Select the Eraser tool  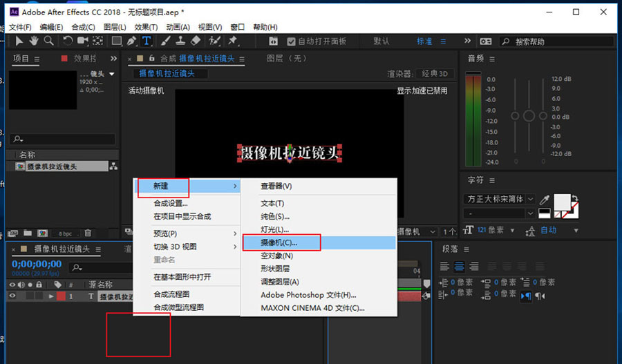point(196,41)
